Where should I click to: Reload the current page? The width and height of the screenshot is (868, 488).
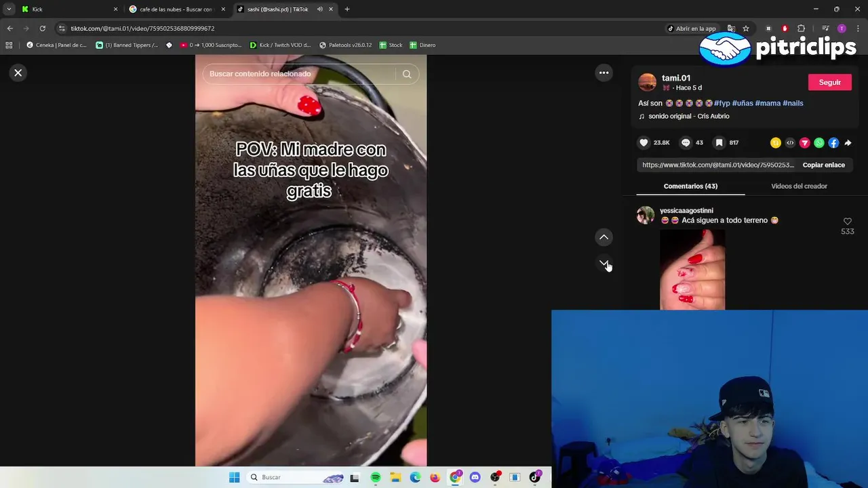(42, 28)
